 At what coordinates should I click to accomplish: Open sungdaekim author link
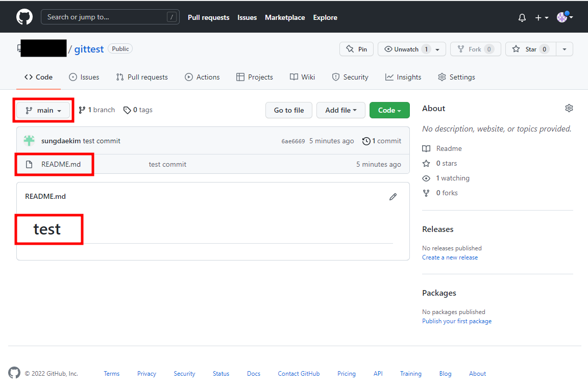pyautogui.click(x=61, y=141)
